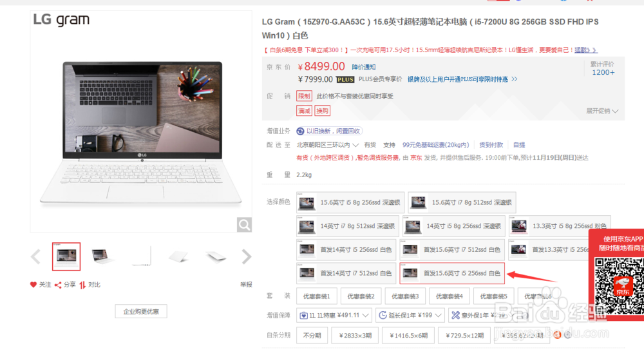Choose 首发14英寸 i5 256ssd 白色 option
Screen dimensions: 644x355
pyautogui.click(x=346, y=249)
